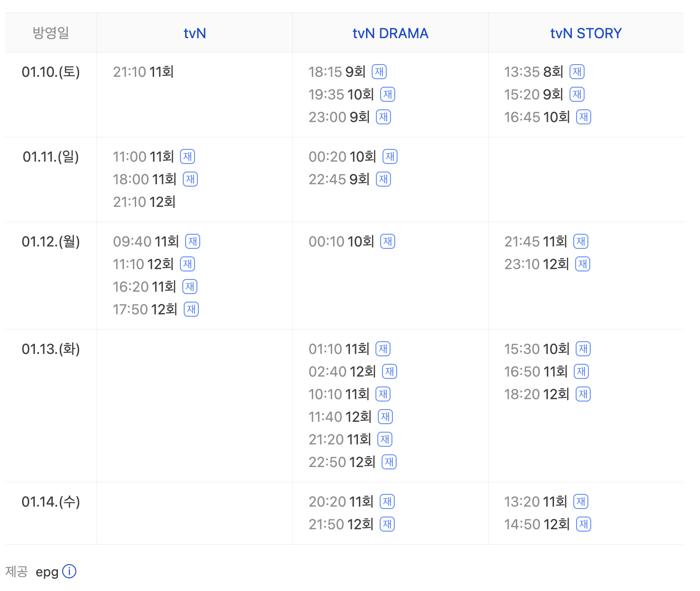The image size is (700, 591).
Task: Click rerun badge beside 22:50 12회
Action: [389, 462]
